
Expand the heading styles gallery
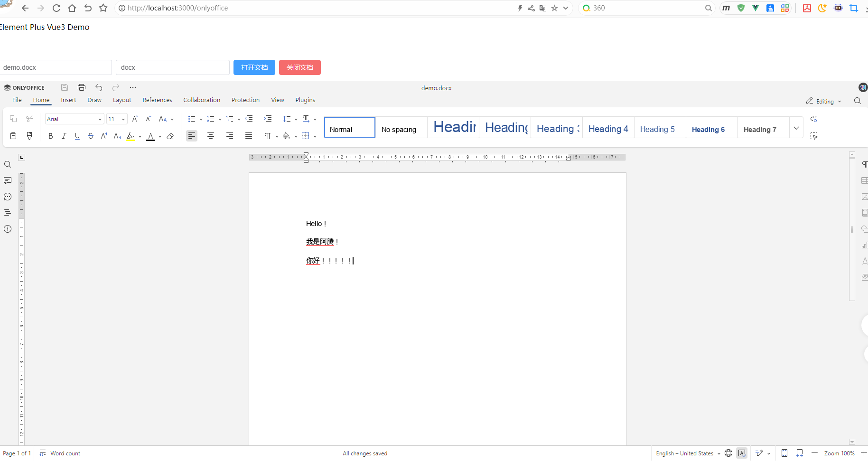click(796, 128)
